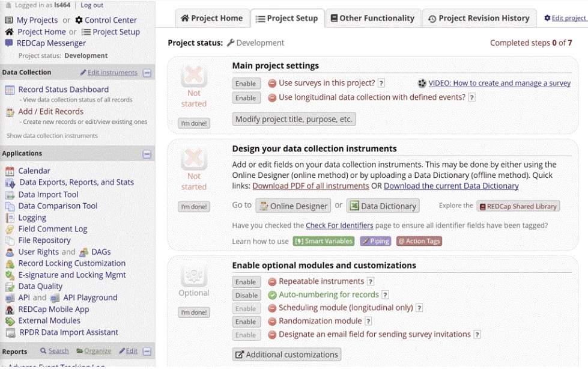Click Modify project title, purpose, etc. button
Viewport: 588px width, 369px height.
[294, 120]
